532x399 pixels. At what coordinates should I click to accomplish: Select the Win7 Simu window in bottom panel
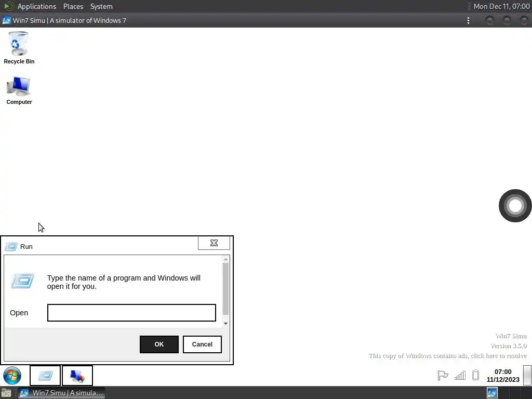[61, 393]
